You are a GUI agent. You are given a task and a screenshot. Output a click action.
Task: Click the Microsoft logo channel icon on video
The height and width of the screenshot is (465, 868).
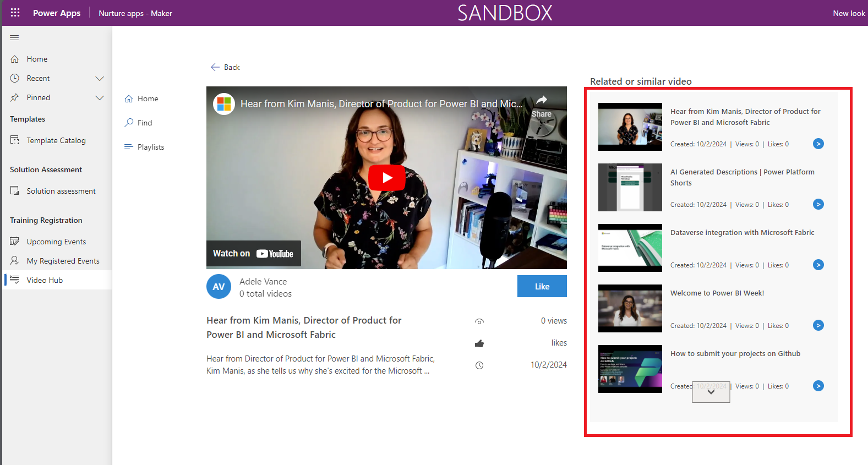tap(224, 103)
